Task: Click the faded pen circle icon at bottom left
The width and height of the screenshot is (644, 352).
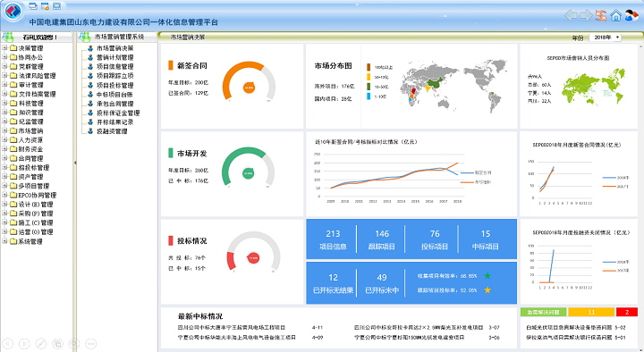Action: pyautogui.click(x=40, y=343)
